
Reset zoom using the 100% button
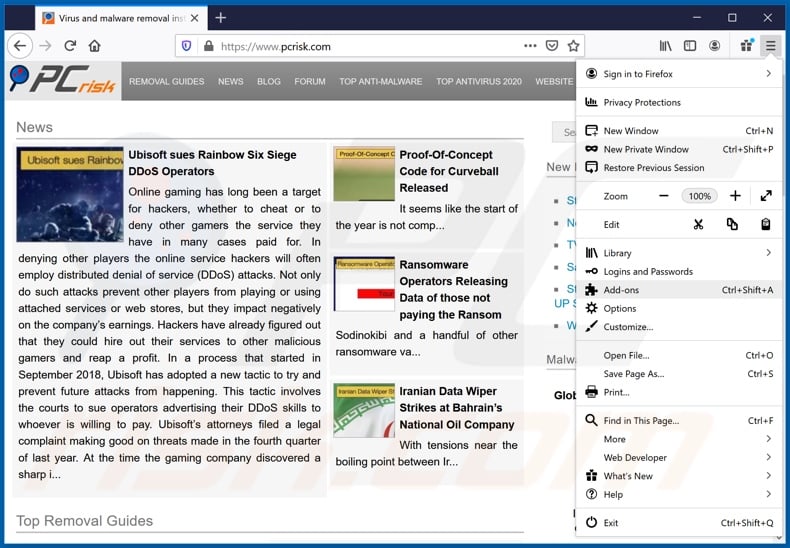(699, 196)
